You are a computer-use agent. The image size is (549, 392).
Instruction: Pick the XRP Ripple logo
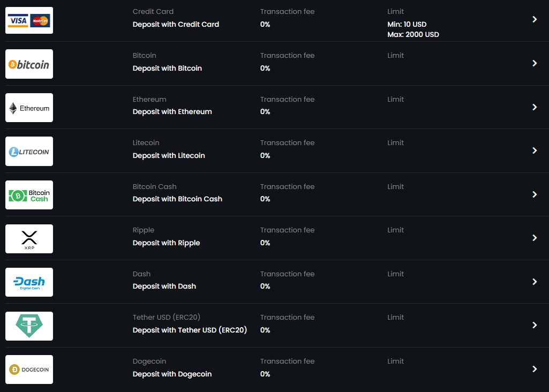coord(29,239)
